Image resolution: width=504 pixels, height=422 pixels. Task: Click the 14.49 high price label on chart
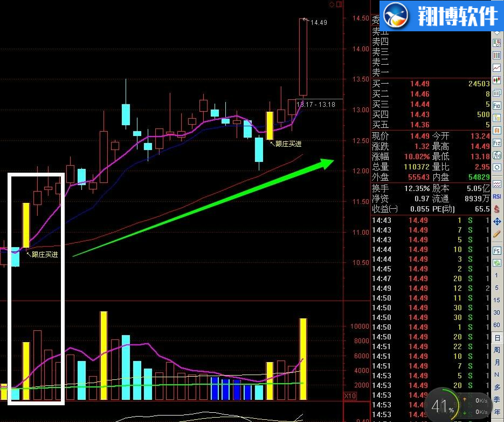[319, 23]
